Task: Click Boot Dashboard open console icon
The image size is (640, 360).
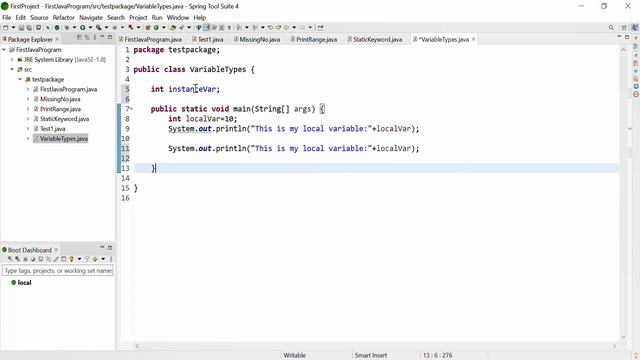Action: (40, 259)
